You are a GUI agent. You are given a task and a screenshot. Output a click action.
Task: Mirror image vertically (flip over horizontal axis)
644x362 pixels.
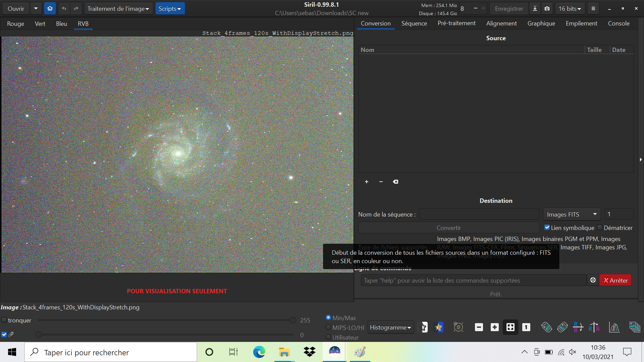tap(578, 327)
